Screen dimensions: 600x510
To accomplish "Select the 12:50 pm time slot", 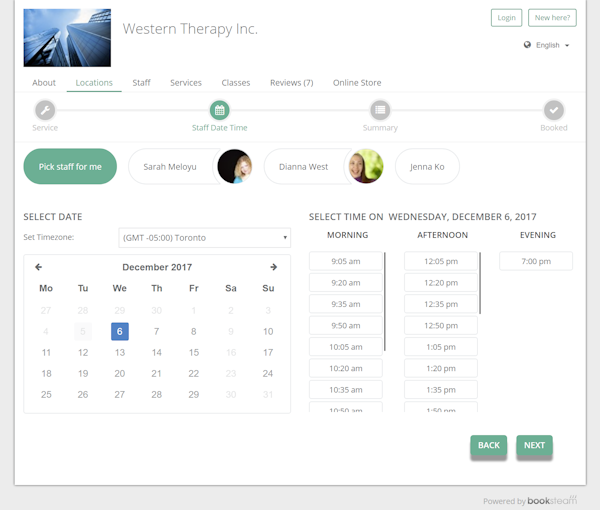I will pyautogui.click(x=441, y=326).
